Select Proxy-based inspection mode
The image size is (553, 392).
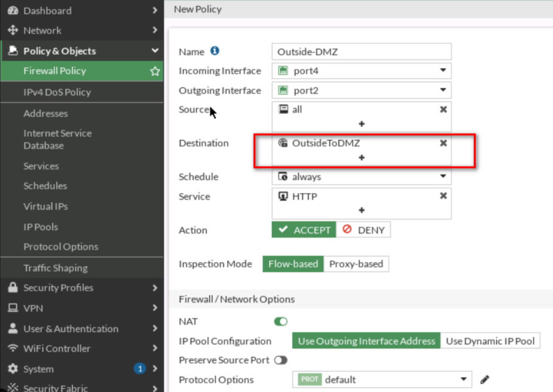pos(356,264)
